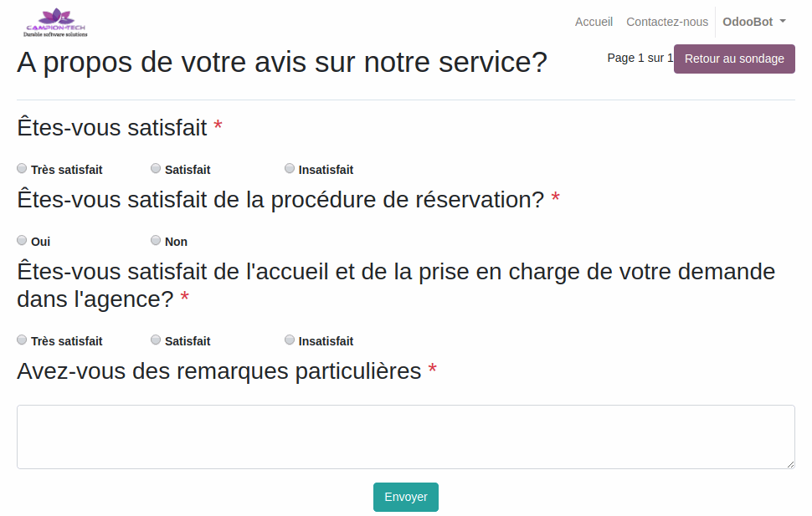Select Oui for the réservation question
This screenshot has height=516, width=812.
(x=22, y=240)
